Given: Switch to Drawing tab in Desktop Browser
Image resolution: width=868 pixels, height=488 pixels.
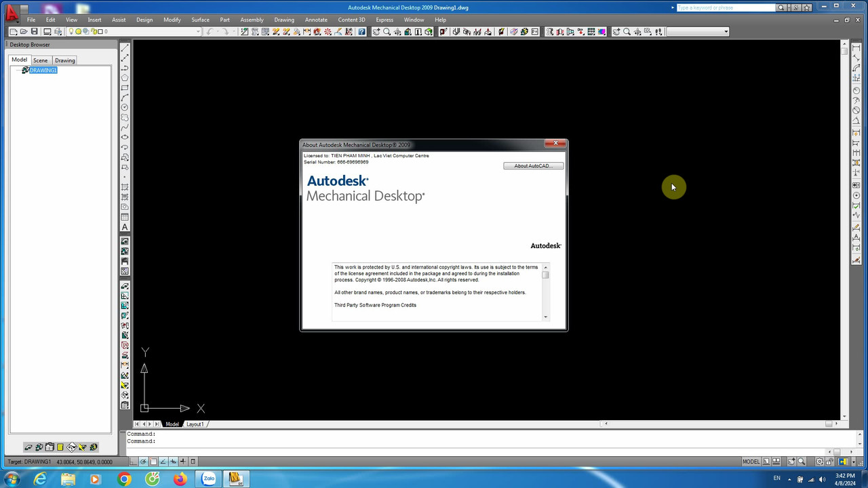Looking at the screenshot, I should pos(65,60).
